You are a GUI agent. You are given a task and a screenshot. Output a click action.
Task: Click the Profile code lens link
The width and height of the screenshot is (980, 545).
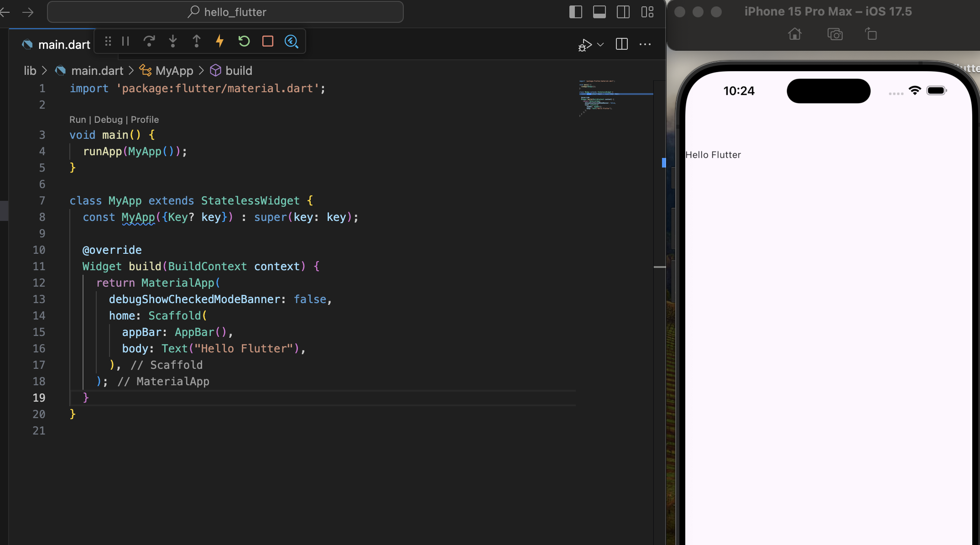click(x=145, y=120)
